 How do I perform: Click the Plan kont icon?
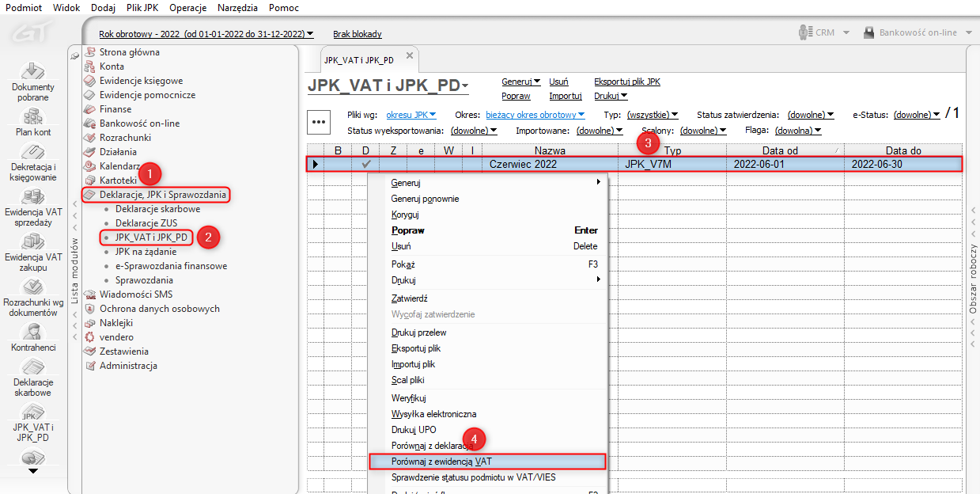(33, 117)
